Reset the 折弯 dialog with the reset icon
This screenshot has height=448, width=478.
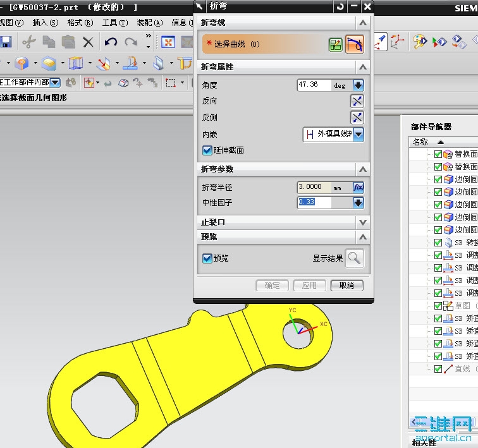tap(340, 6)
